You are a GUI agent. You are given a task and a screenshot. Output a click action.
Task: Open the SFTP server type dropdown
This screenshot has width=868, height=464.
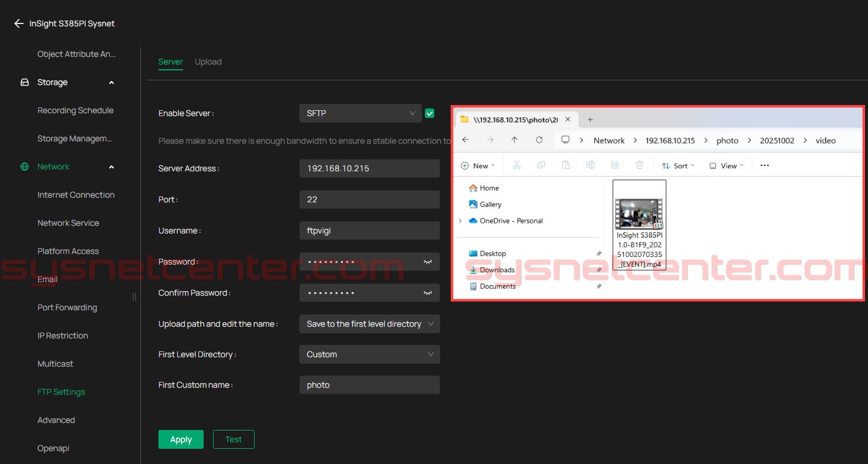point(360,113)
